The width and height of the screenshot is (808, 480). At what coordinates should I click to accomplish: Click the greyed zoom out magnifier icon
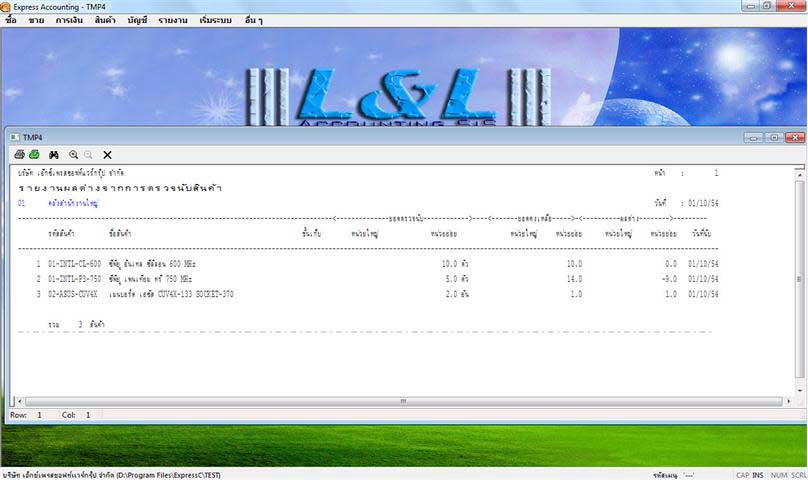(x=88, y=155)
